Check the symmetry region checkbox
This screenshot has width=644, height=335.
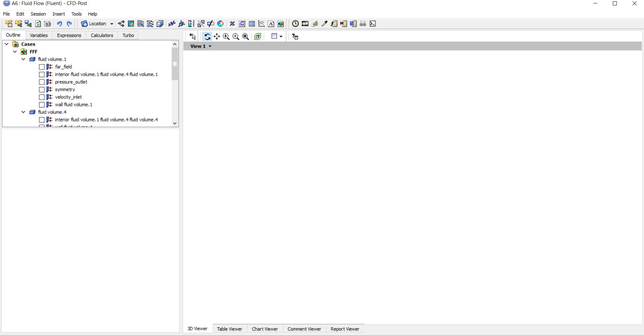pos(42,89)
